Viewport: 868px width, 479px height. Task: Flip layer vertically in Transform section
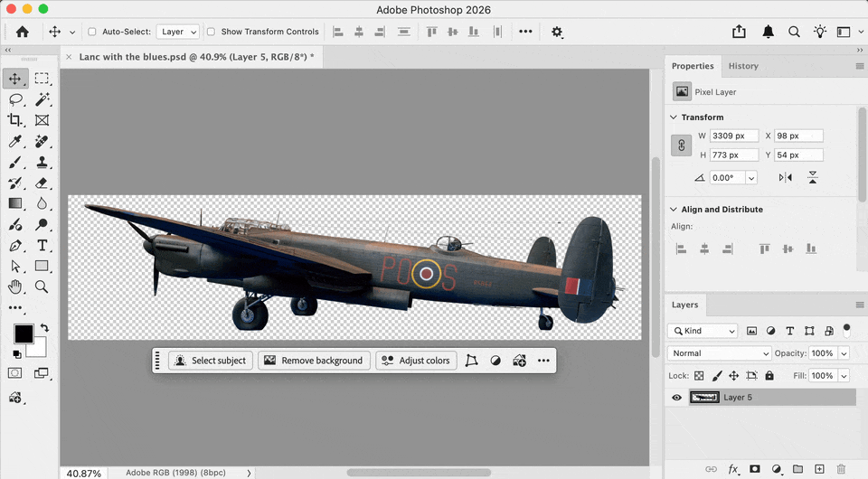[x=813, y=177]
